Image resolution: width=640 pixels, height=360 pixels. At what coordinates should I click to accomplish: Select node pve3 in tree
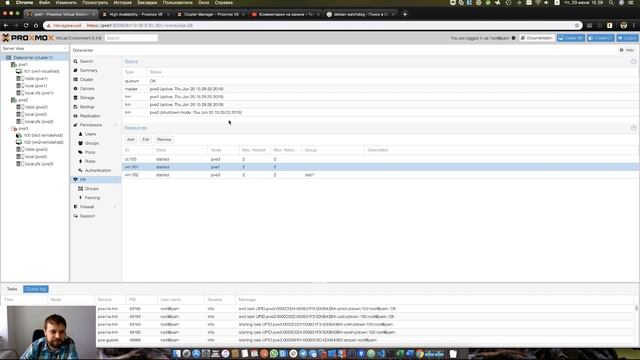[x=23, y=129]
